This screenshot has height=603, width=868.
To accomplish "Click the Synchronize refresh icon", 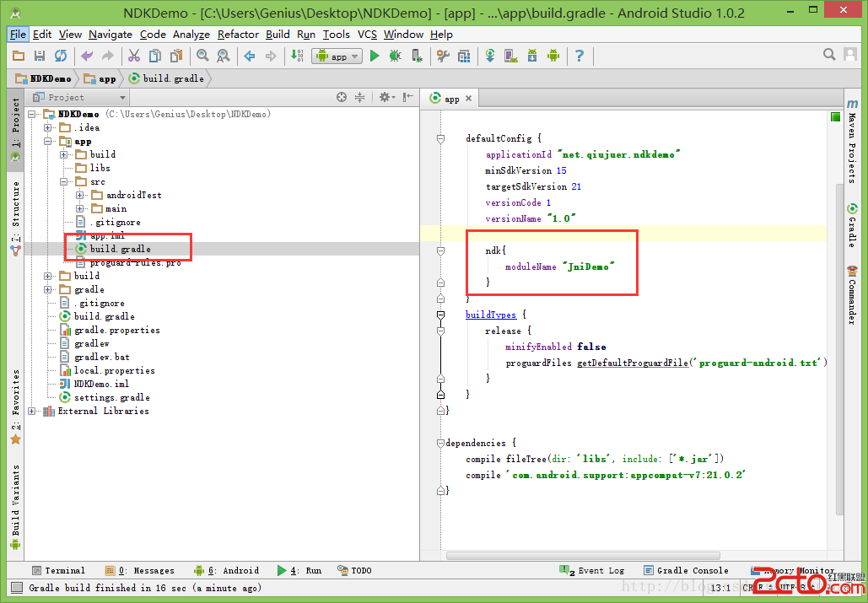I will [61, 56].
